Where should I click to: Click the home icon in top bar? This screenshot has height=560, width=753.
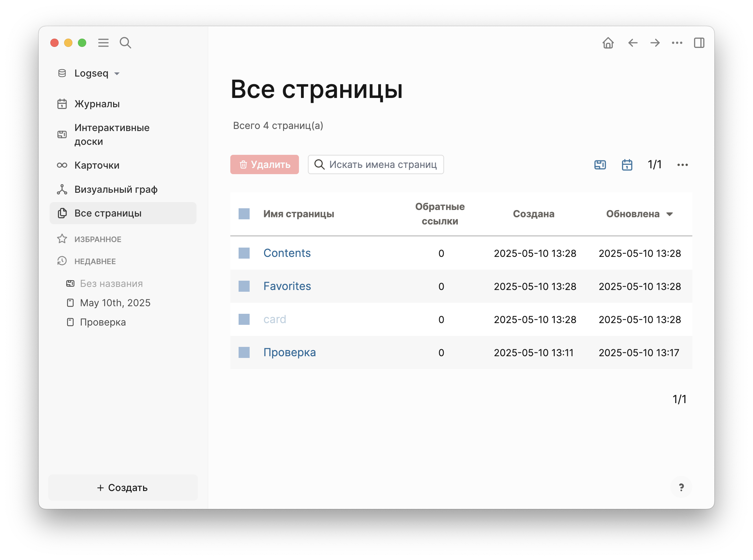608,43
